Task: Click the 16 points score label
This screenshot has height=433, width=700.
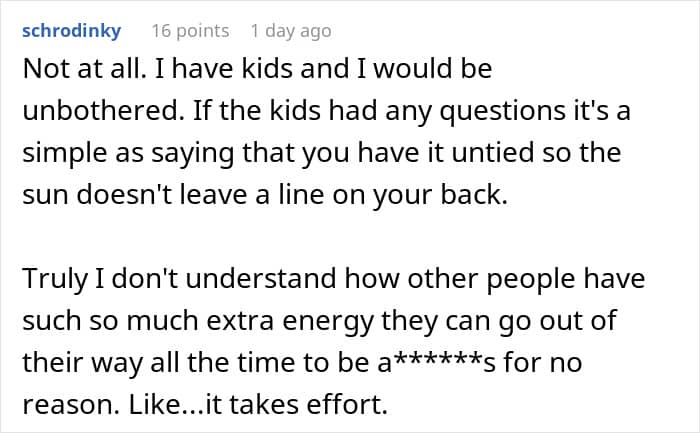Action: point(190,31)
